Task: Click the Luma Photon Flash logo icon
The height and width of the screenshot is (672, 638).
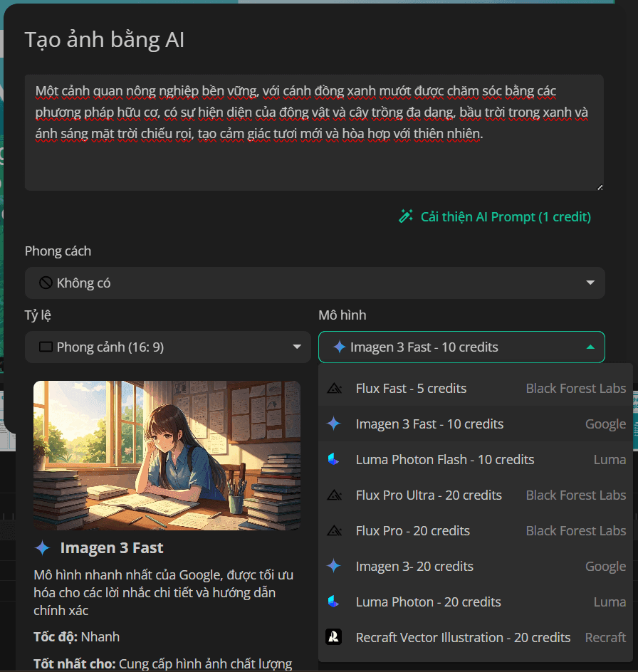Action: (333, 459)
